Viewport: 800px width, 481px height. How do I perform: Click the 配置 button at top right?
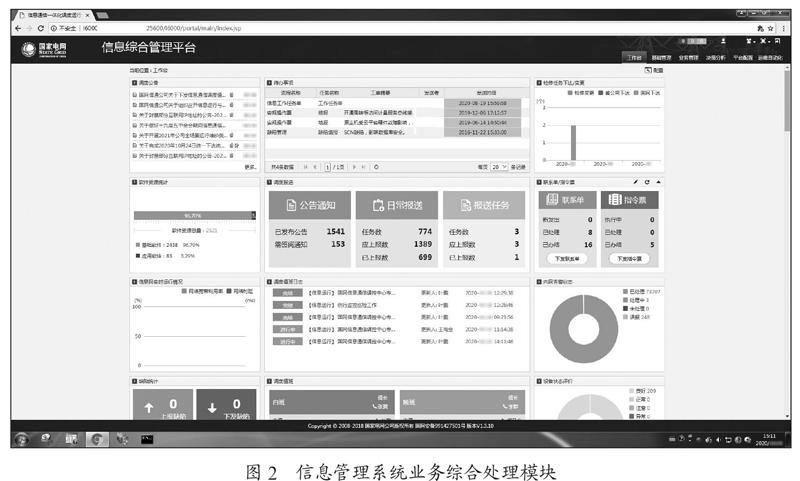tap(654, 70)
